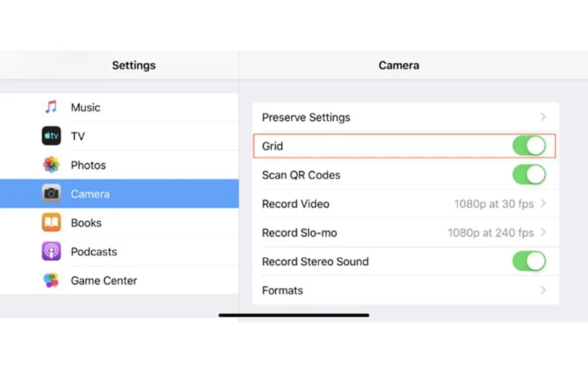The height and width of the screenshot is (373, 588).
Task: Open Podcasts settings in sidebar
Action: pos(94,252)
